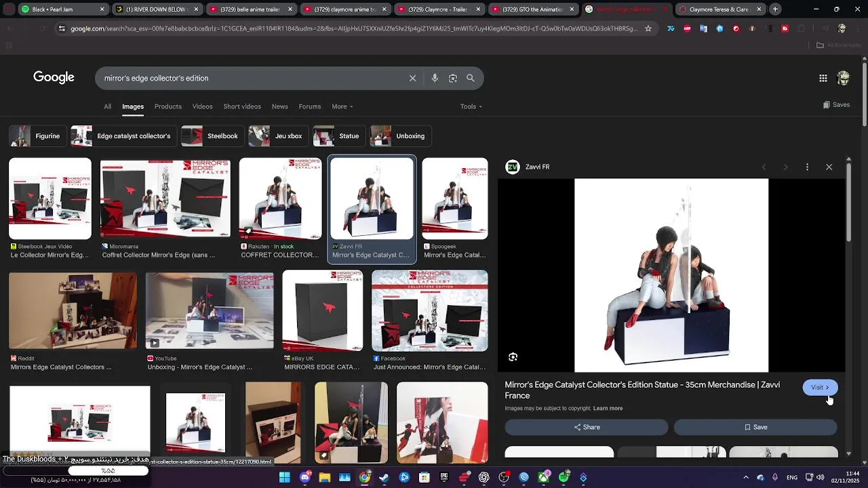
Task: Clear the search box with the X icon
Action: pos(412,78)
